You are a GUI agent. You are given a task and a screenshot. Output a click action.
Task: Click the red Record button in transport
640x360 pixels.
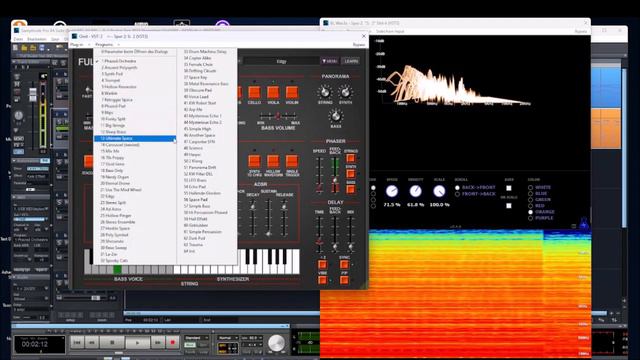(x=172, y=342)
